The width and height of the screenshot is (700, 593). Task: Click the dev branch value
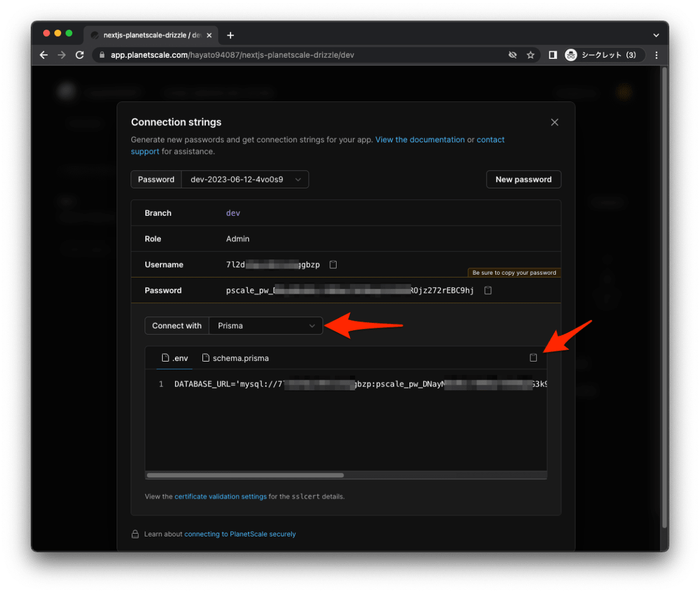click(233, 213)
